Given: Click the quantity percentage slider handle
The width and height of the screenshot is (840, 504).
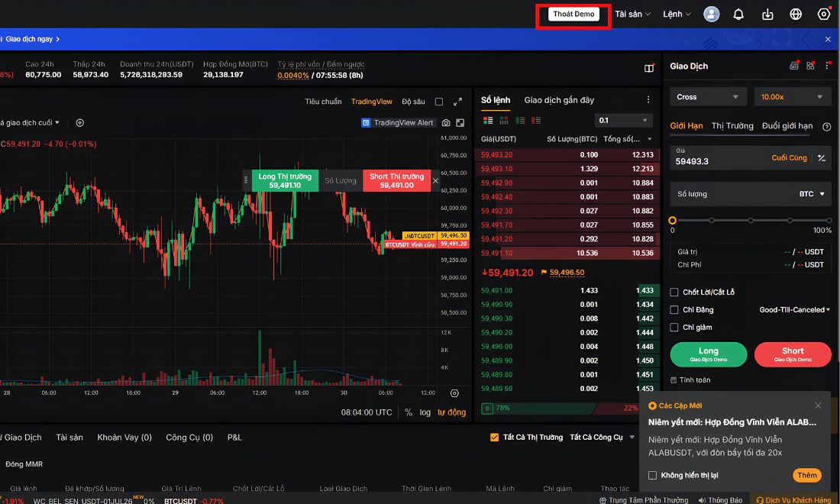Looking at the screenshot, I should 672,220.
